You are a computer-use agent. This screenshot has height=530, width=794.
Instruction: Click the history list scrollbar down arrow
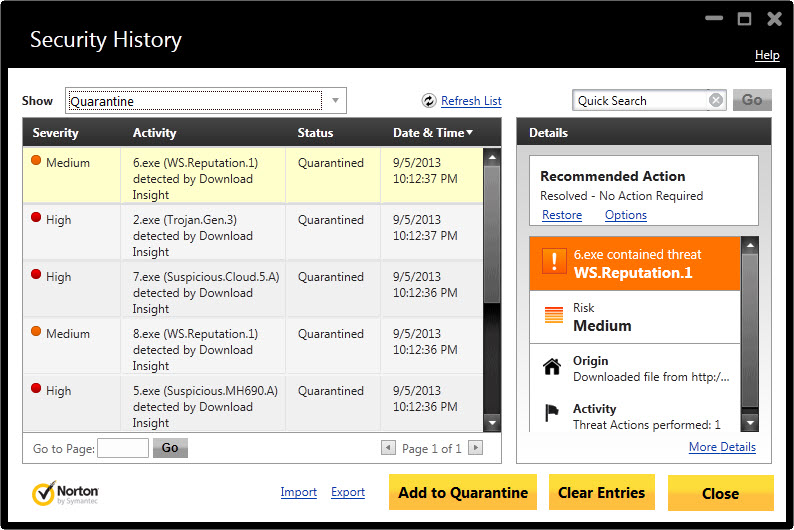coord(492,423)
